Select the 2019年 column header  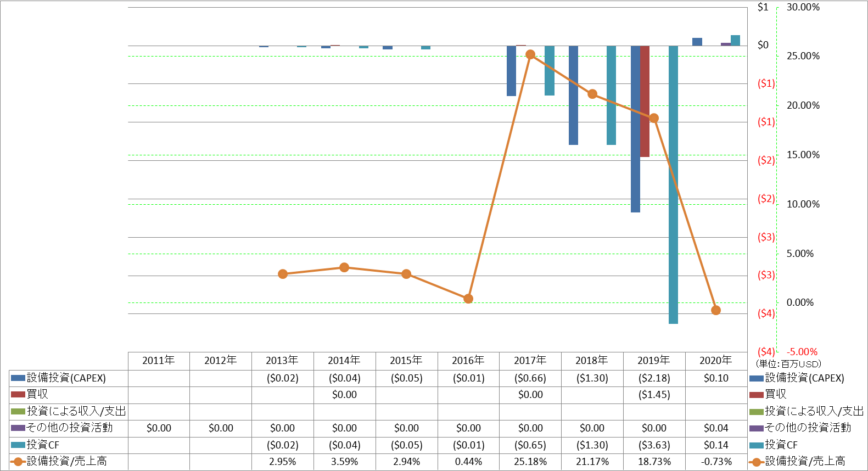pos(654,361)
